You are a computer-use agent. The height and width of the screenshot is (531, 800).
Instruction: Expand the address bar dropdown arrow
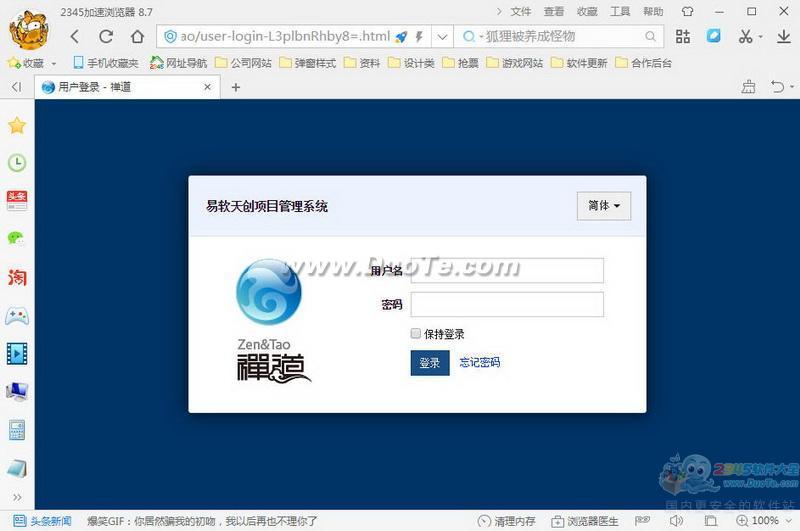pos(442,37)
